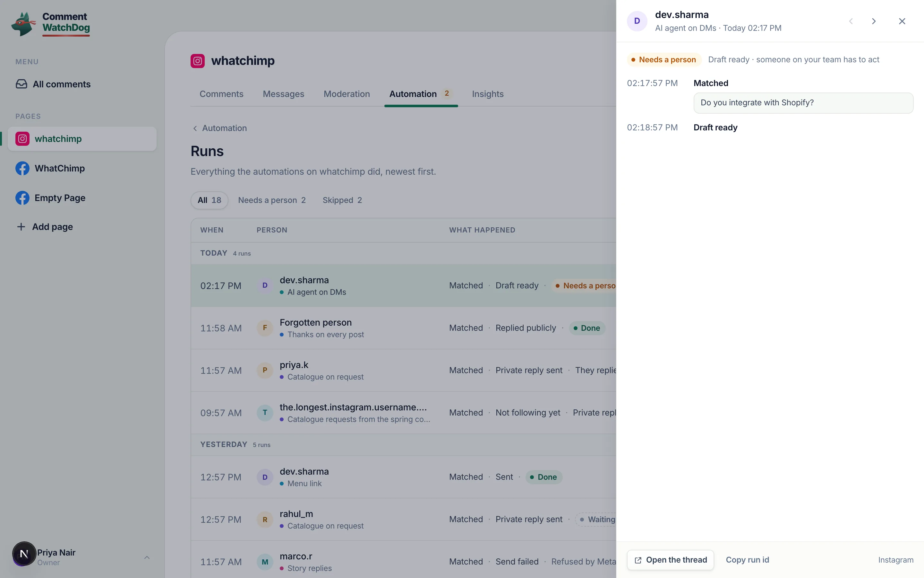Click the long-username row avatar T

[265, 413]
